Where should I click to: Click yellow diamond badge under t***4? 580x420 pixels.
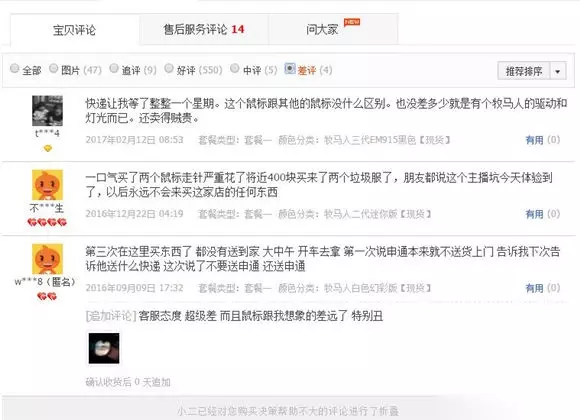[x=47, y=148]
